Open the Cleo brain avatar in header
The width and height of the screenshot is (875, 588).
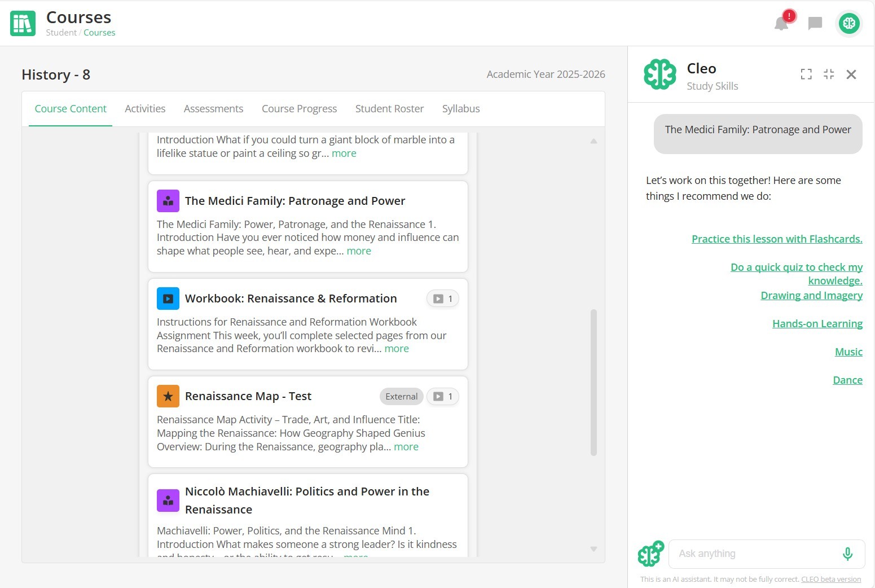pyautogui.click(x=849, y=23)
